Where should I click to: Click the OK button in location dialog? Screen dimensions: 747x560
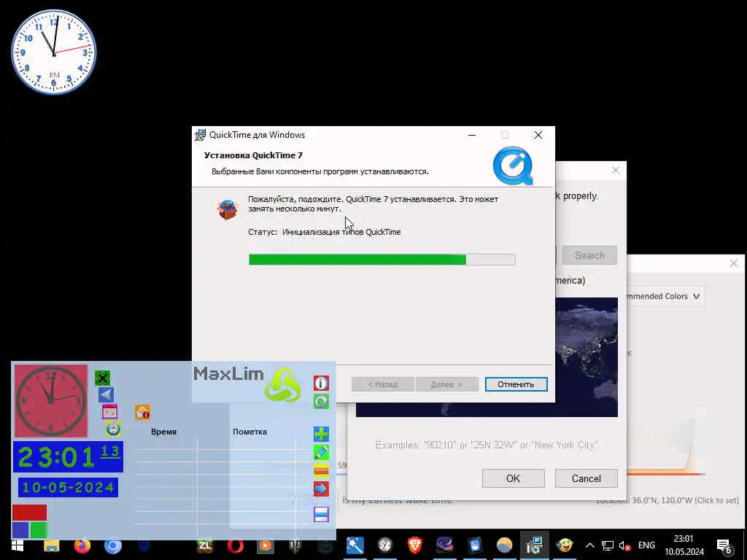[513, 478]
